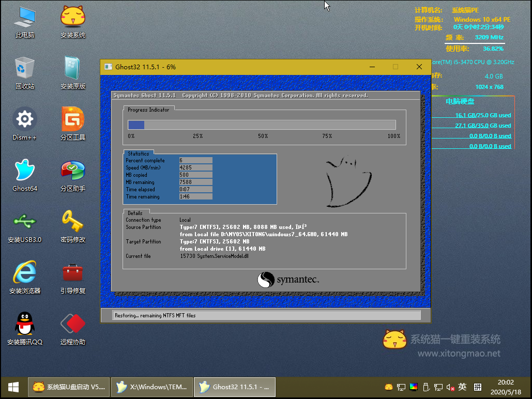Image resolution: width=532 pixels, height=399 pixels.
Task: Click the Time remaining value 1:46
Action: coord(196,197)
